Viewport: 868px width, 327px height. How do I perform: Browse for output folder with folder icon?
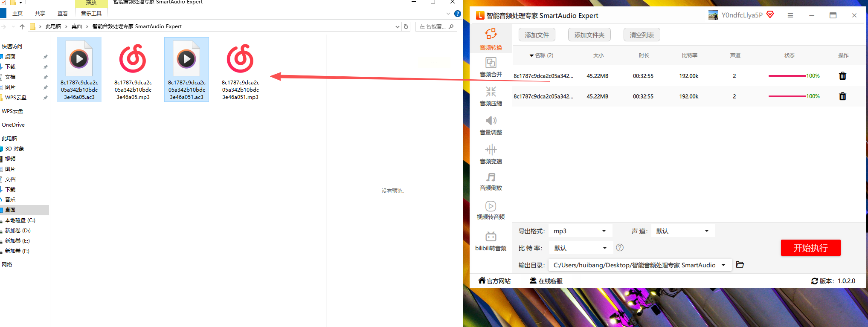[740, 265]
